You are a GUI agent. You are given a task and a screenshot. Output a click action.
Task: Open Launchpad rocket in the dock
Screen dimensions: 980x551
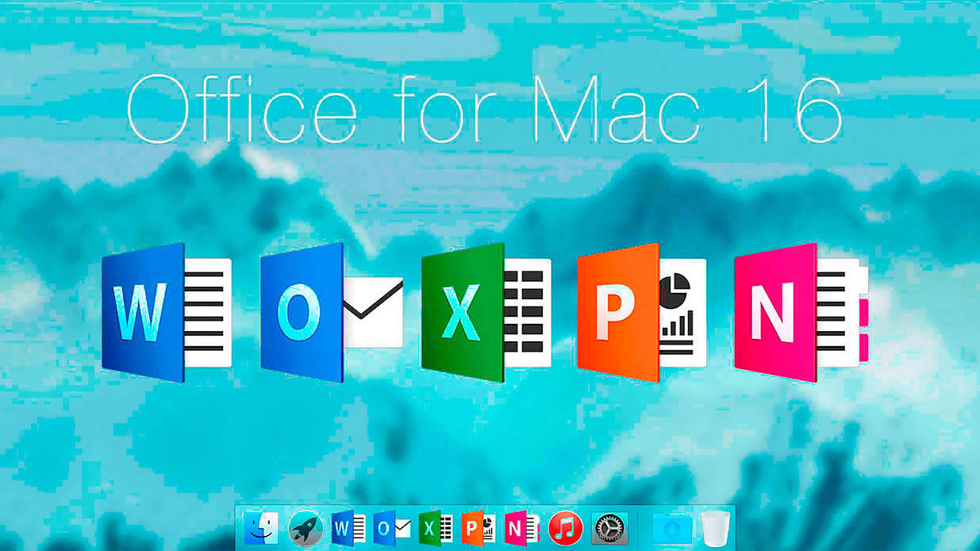[x=305, y=528]
